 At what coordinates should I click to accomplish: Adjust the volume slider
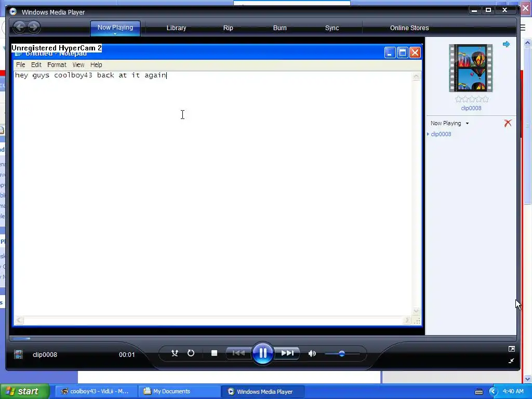[x=342, y=353]
